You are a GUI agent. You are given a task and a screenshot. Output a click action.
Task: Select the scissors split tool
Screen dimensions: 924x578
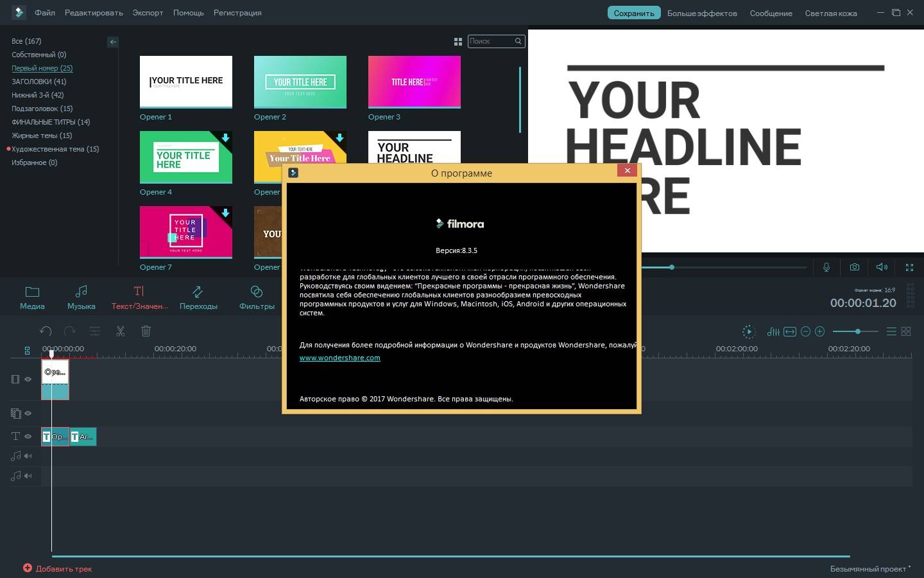click(x=120, y=331)
